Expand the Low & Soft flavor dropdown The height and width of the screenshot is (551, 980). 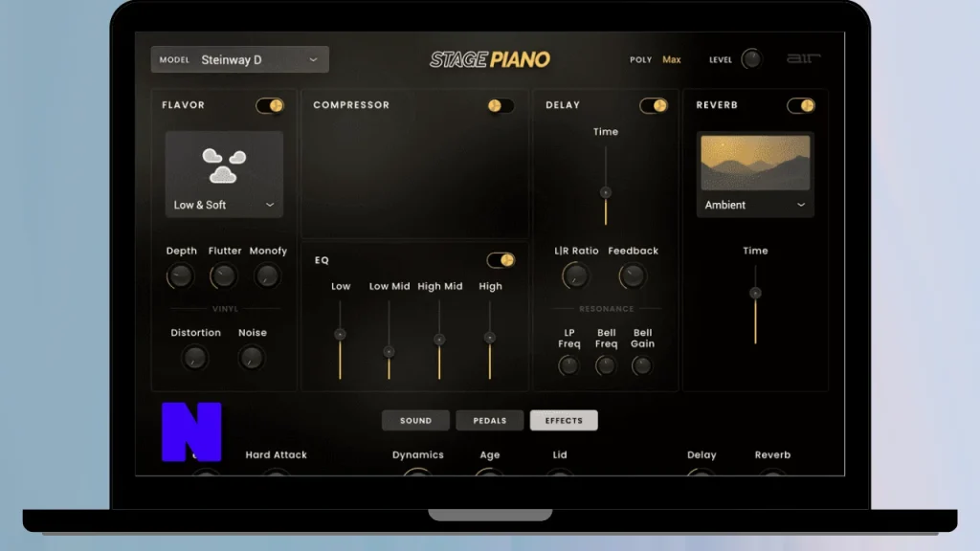[x=224, y=205]
